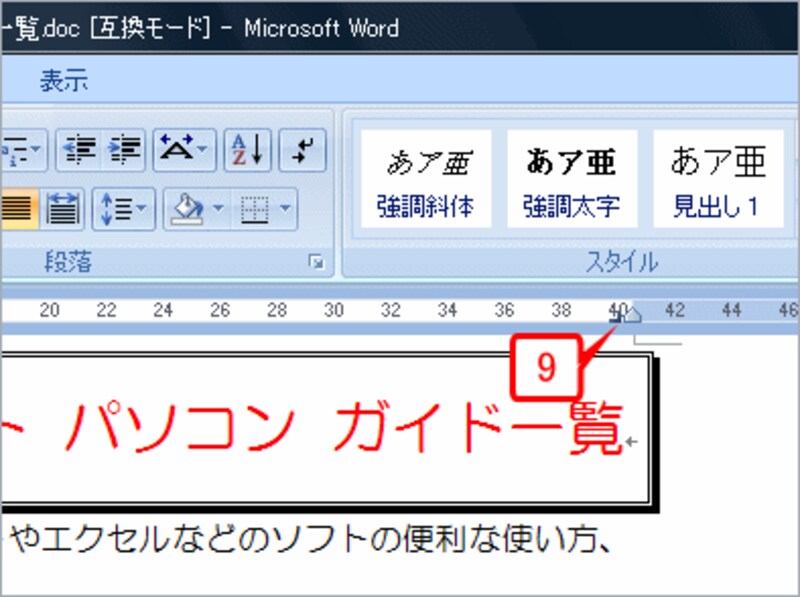
Task: Open the Borders dropdown arrow
Action: coord(283,210)
